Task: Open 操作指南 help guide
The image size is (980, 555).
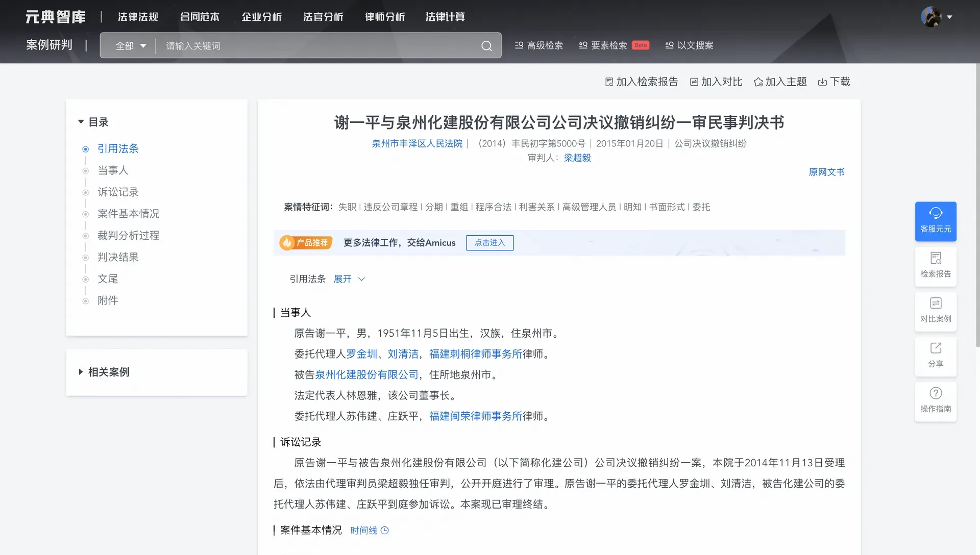Action: tap(936, 401)
